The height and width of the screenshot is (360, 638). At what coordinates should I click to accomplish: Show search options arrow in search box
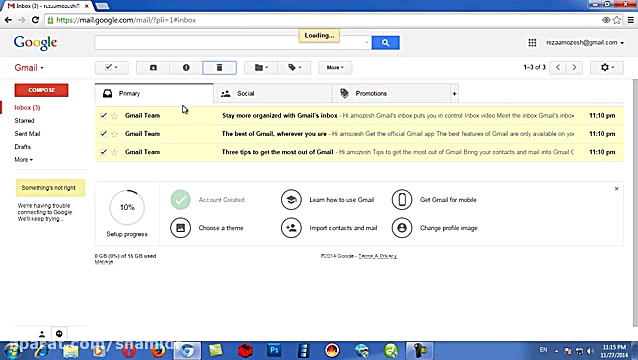367,42
